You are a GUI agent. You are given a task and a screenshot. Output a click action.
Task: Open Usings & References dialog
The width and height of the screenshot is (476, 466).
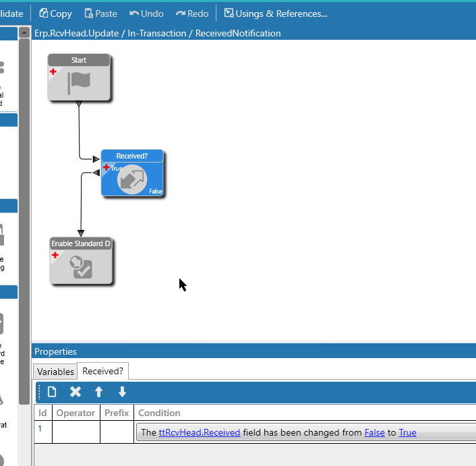(x=276, y=13)
